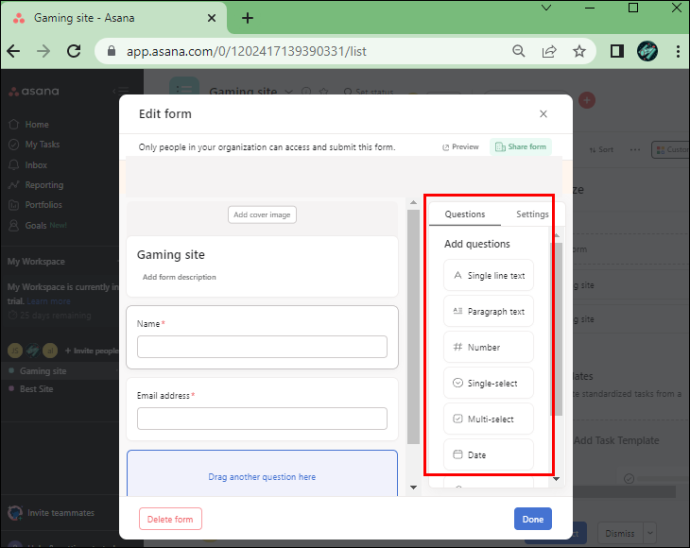The image size is (690, 548).
Task: Click the Dismiss button behind the dialog
Action: click(620, 533)
